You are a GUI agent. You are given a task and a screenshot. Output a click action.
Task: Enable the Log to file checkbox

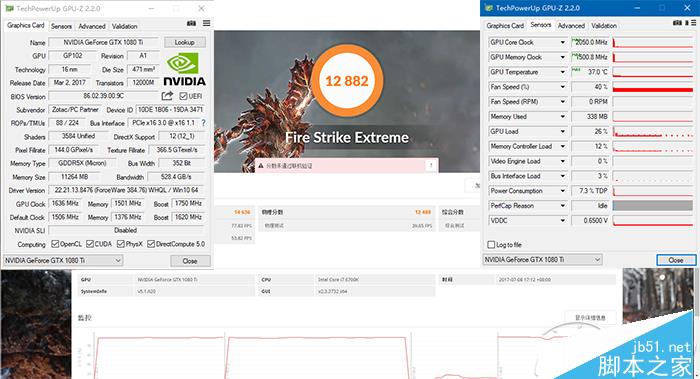(491, 245)
